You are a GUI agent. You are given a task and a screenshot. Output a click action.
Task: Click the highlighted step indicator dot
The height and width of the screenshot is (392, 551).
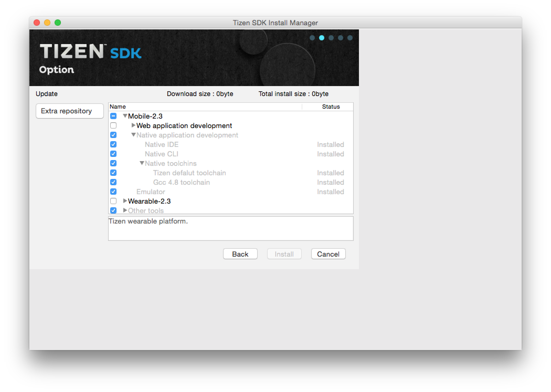tap(321, 38)
